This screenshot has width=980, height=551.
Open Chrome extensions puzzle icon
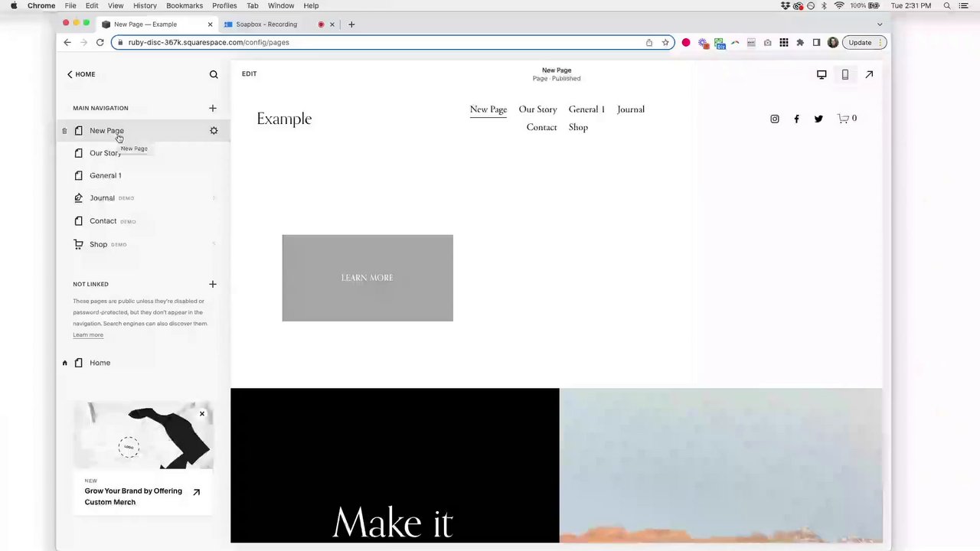click(x=800, y=42)
